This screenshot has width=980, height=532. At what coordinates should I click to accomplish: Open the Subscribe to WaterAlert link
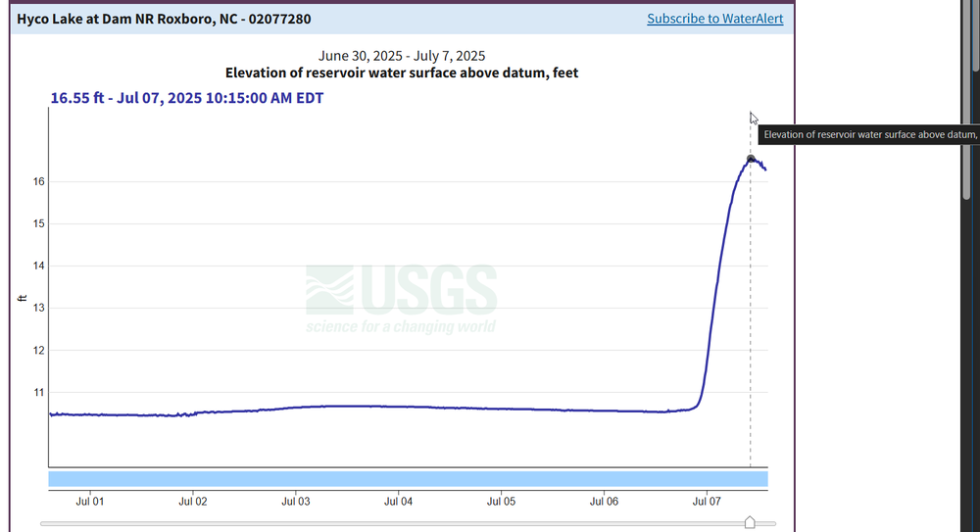pos(714,19)
